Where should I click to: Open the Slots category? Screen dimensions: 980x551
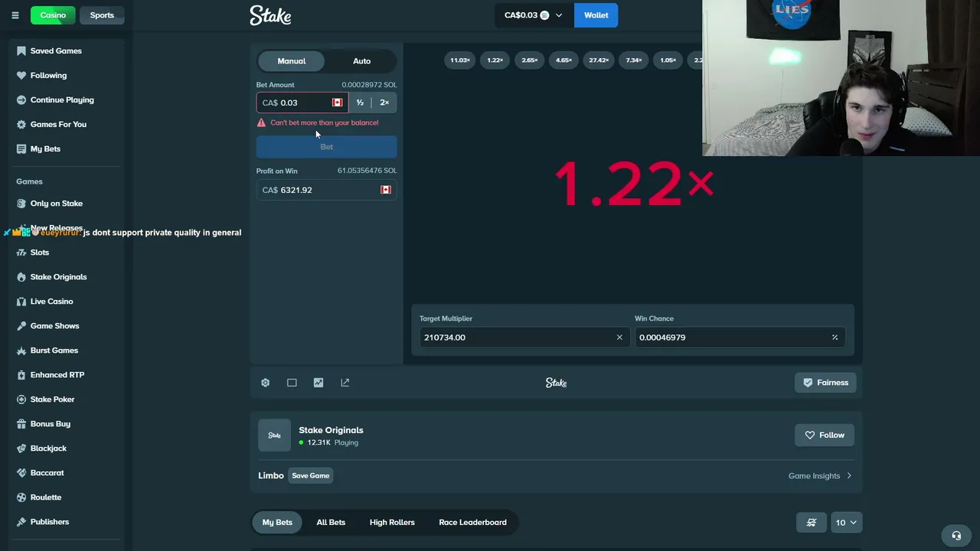[x=40, y=253]
